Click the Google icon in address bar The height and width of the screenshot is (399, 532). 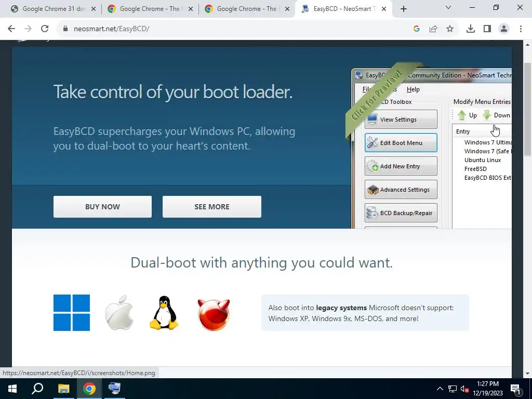417,29
